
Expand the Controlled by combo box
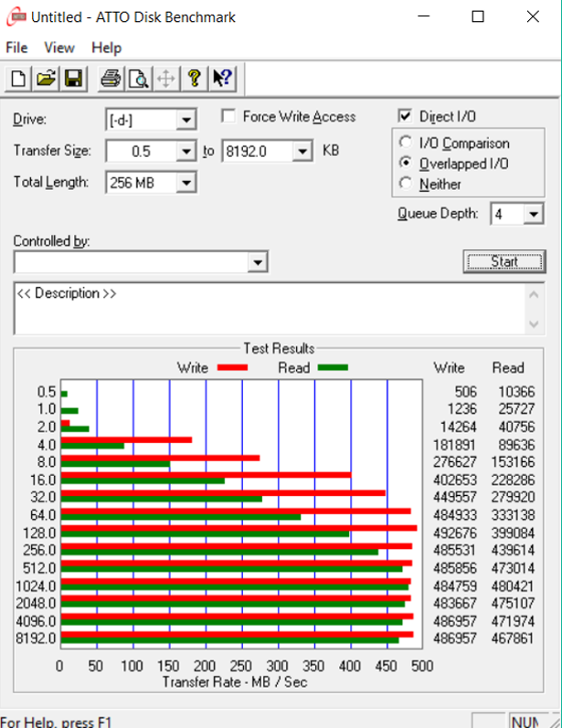[x=260, y=263]
